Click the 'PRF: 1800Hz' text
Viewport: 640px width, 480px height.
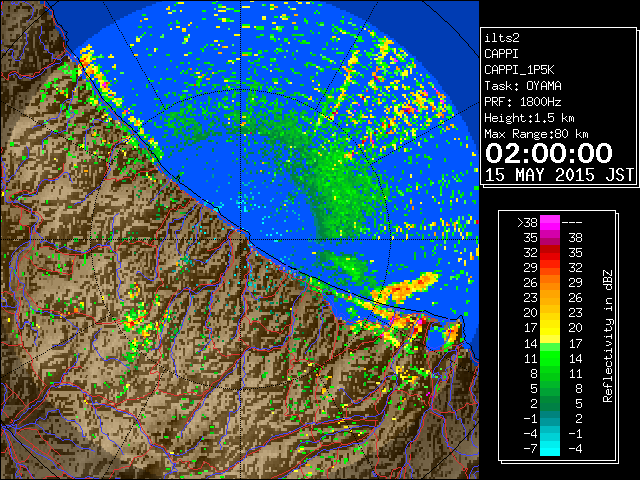523,102
